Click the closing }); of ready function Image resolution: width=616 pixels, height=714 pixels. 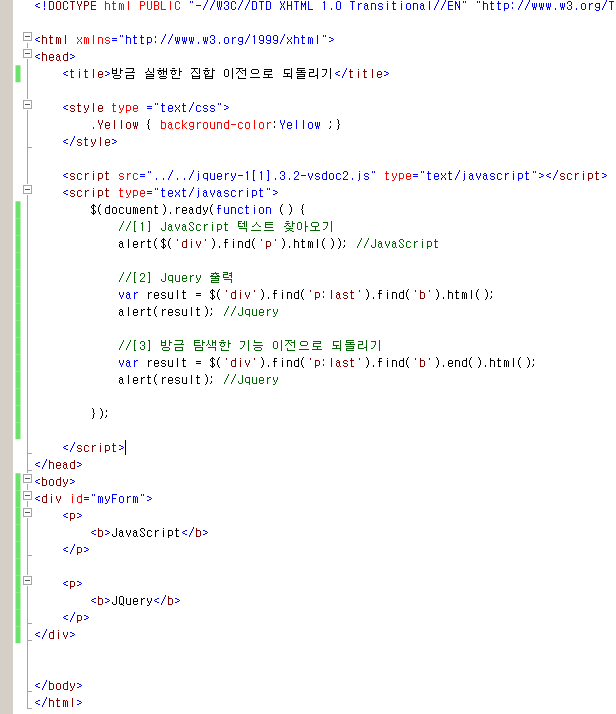click(x=99, y=413)
